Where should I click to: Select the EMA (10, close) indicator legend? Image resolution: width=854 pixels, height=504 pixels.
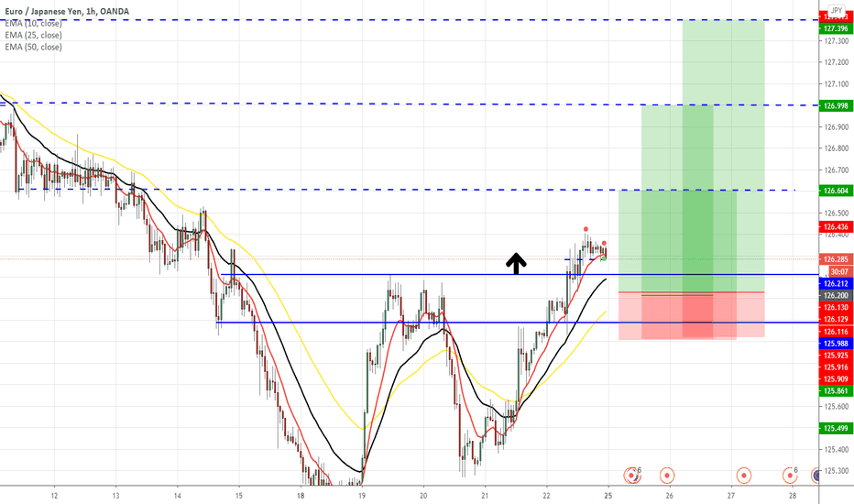click(33, 24)
